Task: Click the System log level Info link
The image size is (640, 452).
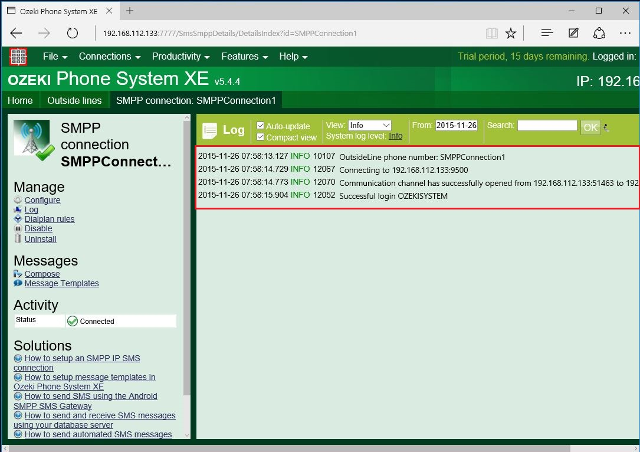Action: coord(396,136)
